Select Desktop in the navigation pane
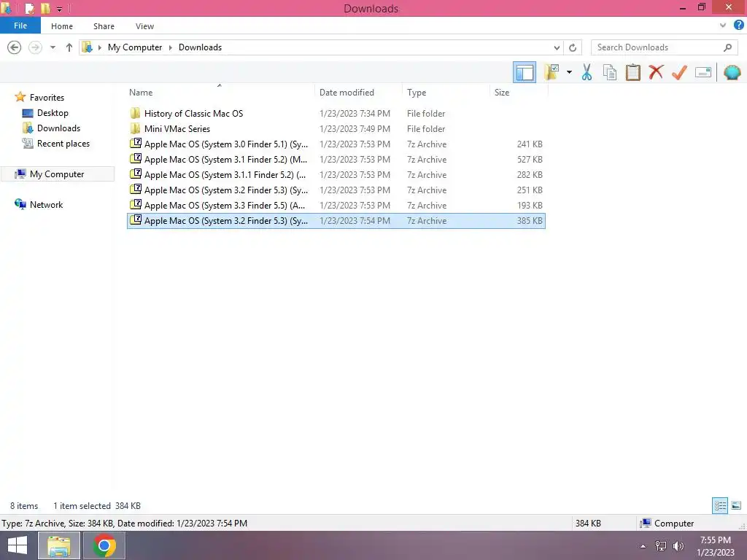Viewport: 747px width, 560px height. [53, 113]
